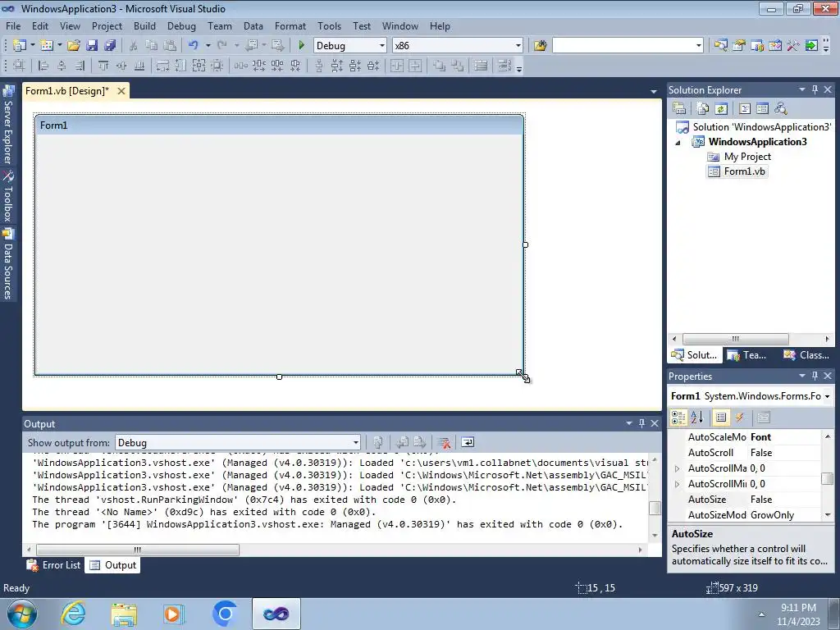Switch to the Error List tab

click(x=55, y=565)
